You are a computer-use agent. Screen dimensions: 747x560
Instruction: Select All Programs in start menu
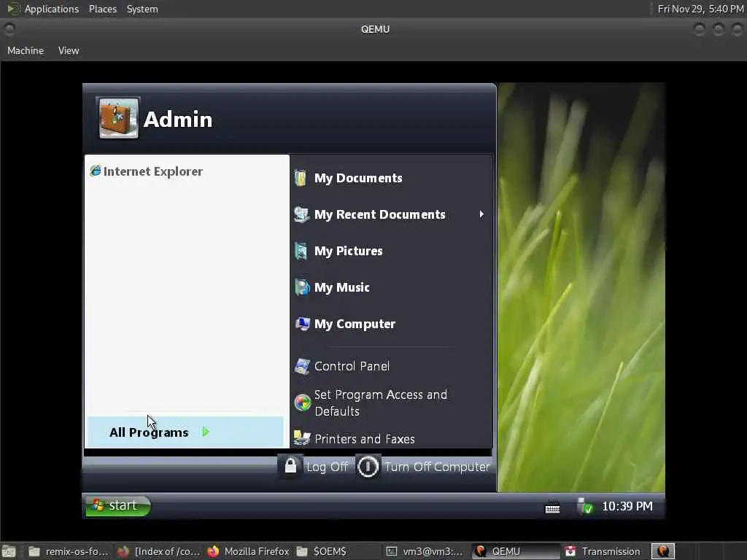(x=186, y=432)
